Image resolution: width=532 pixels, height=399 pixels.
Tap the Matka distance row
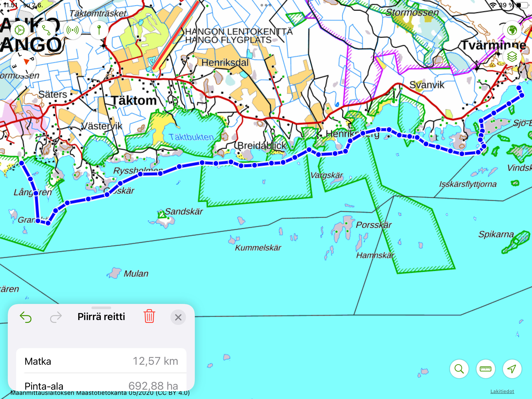[x=101, y=361]
